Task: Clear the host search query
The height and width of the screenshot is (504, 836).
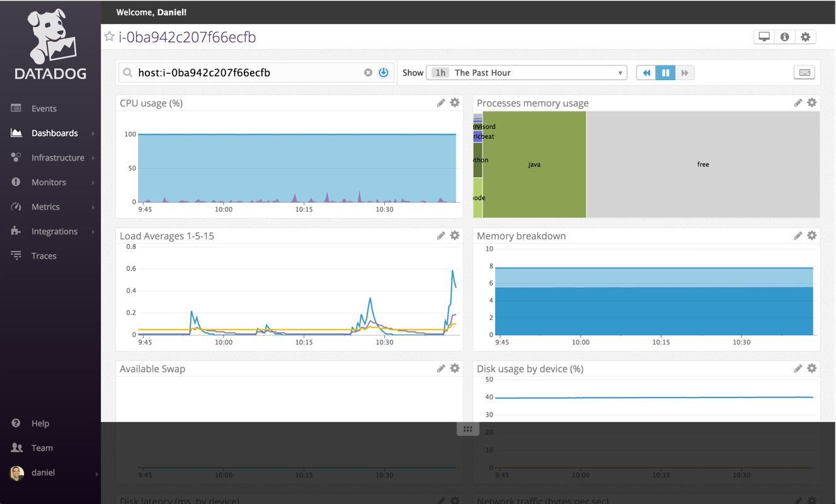Action: coord(369,72)
